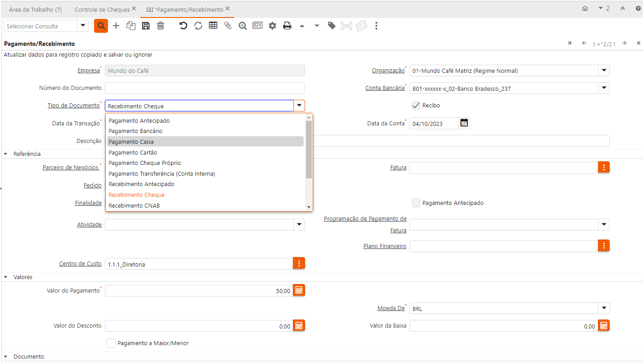Delete record using trash icon
Image resolution: width=643 pixels, height=364 pixels.
point(161,26)
